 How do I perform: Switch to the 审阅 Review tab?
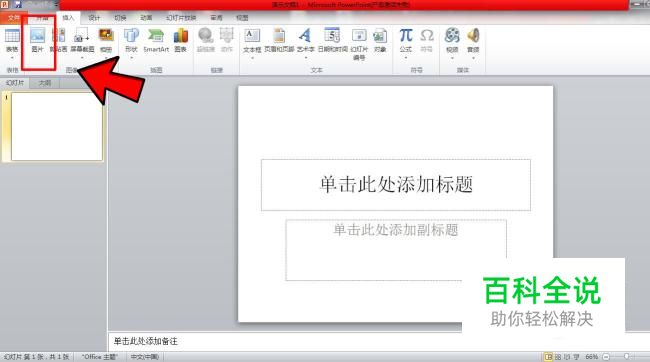216,18
